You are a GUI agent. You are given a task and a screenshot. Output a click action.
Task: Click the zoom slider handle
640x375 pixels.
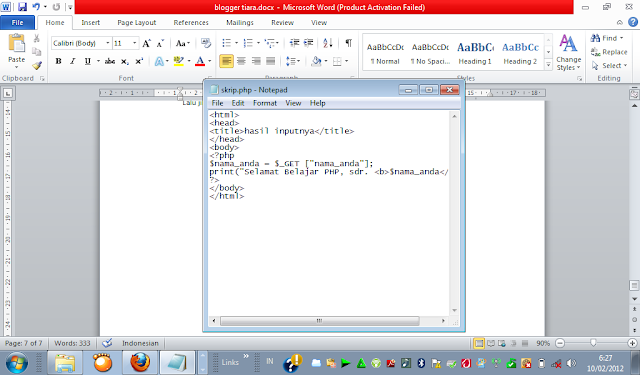pos(593,343)
